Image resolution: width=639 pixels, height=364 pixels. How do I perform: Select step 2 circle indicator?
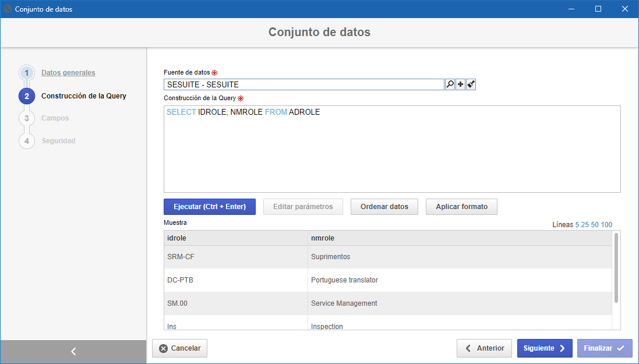[26, 96]
